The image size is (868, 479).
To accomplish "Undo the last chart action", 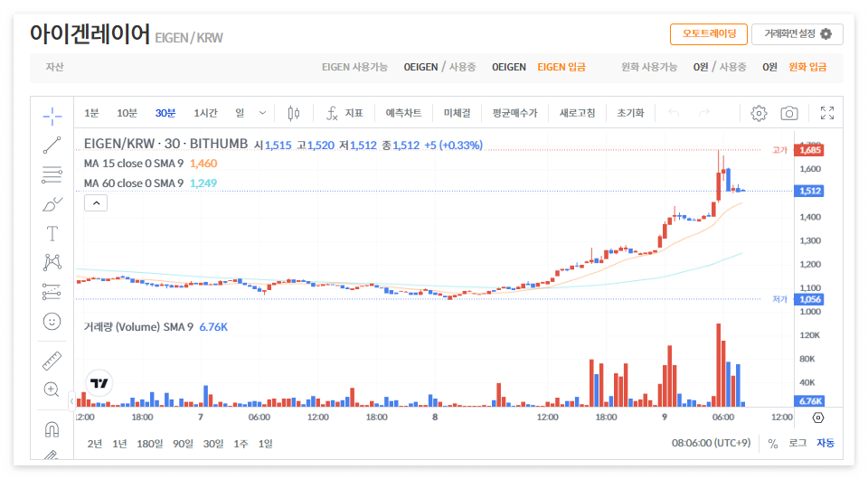I will click(x=674, y=113).
